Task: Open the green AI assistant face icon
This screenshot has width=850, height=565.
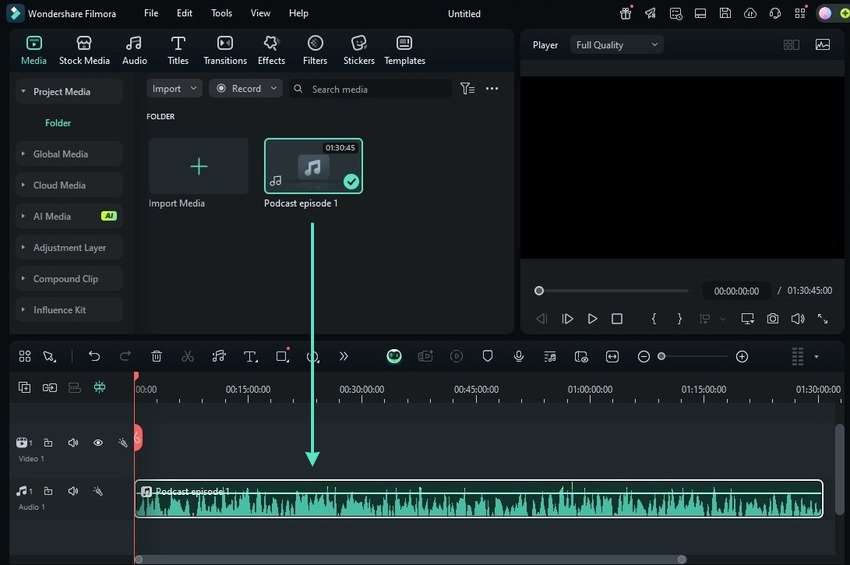Action: [394, 356]
